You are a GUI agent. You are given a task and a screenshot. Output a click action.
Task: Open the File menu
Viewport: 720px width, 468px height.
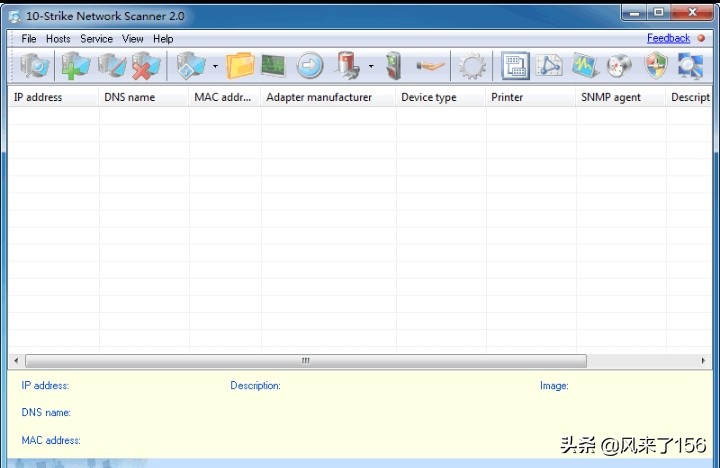click(28, 39)
